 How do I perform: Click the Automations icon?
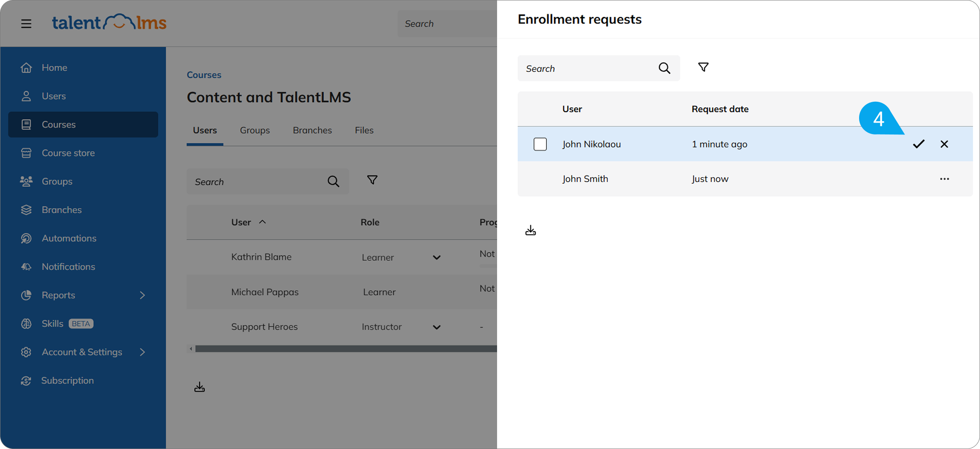[x=26, y=238]
